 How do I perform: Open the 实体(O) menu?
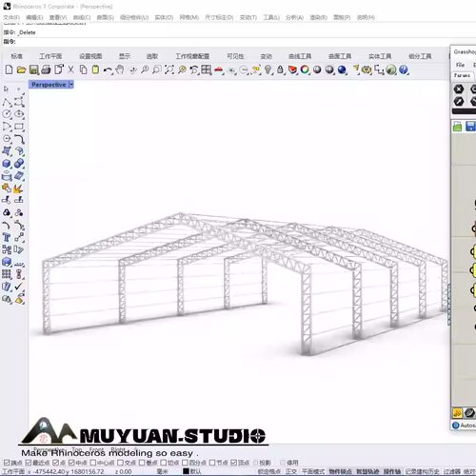(164, 17)
